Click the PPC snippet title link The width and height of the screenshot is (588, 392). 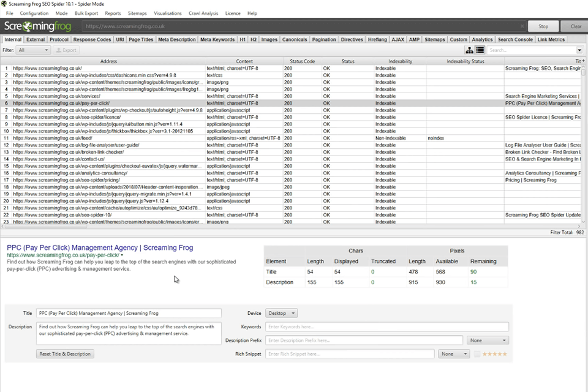[x=100, y=247]
